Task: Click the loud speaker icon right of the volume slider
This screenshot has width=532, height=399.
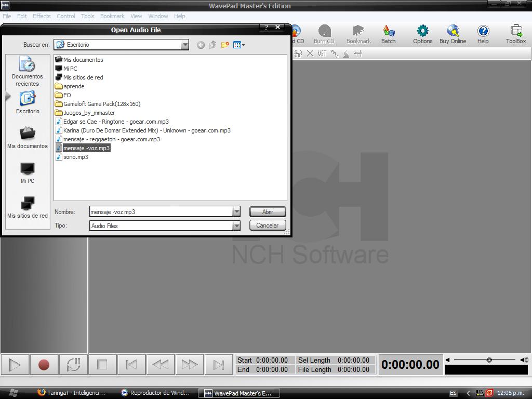Action: pos(524,360)
